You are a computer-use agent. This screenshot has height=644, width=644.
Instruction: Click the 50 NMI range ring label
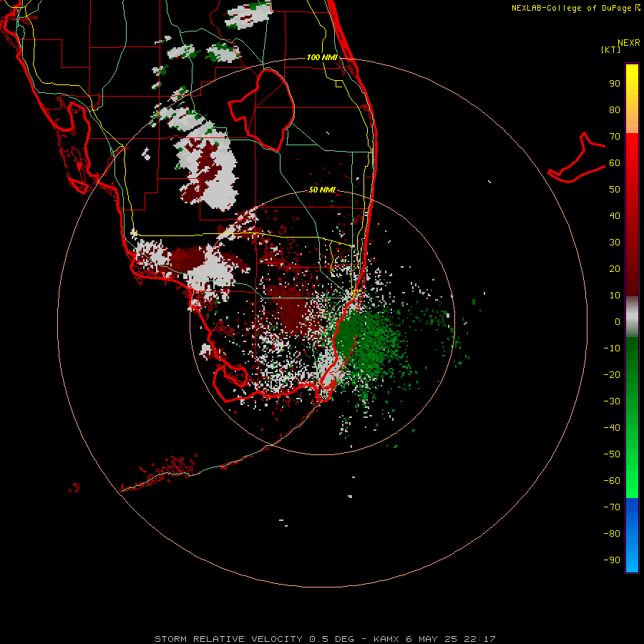tap(322, 190)
